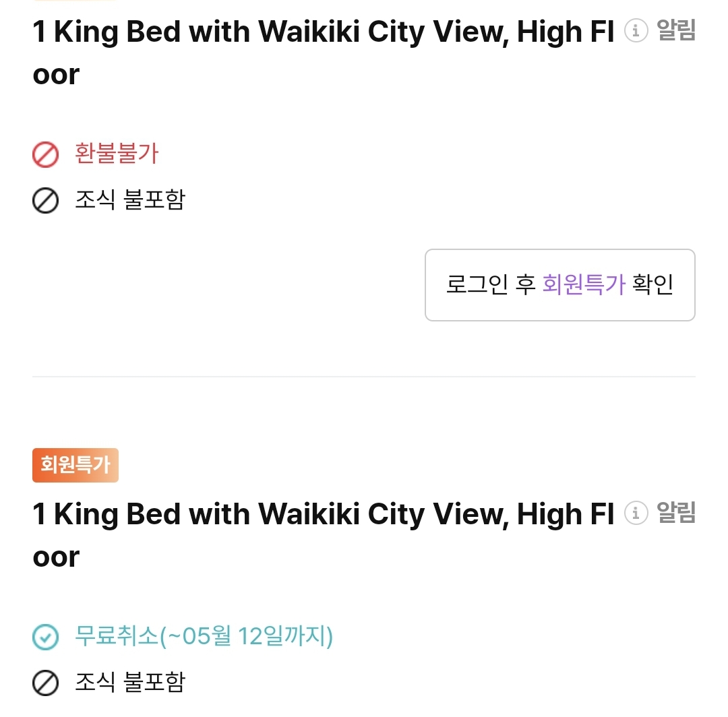Image resolution: width=728 pixels, height=717 pixels.
Task: Click the orange 회원특가 badge
Action: [x=75, y=465]
